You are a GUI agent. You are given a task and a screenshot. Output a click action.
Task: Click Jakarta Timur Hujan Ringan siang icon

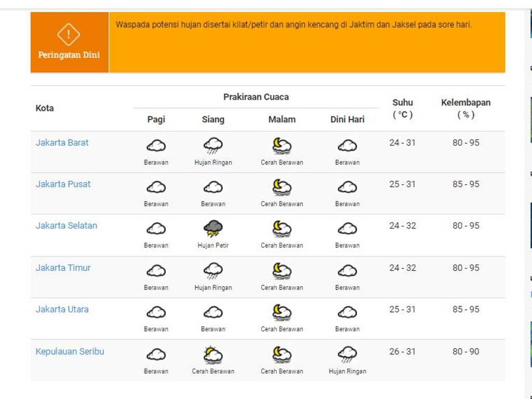tap(213, 271)
